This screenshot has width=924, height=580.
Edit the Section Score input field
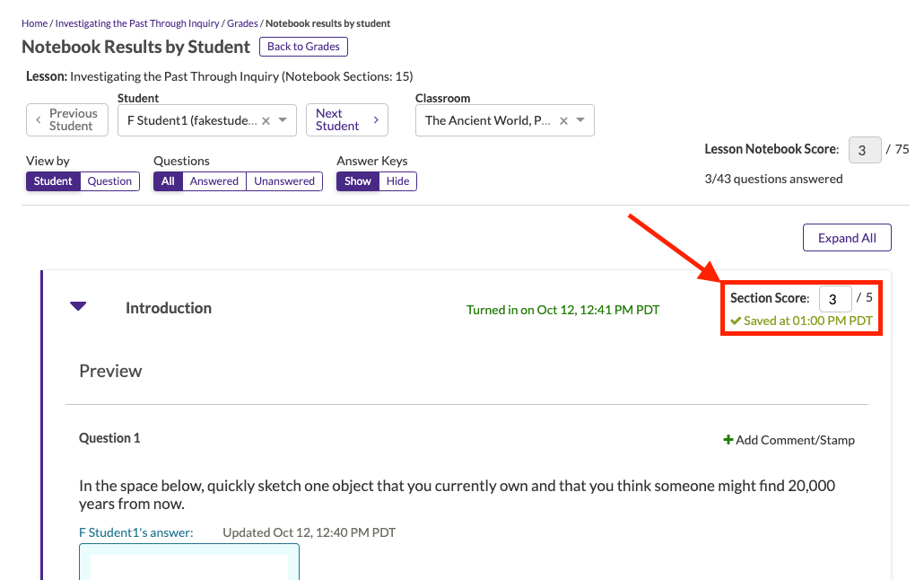point(834,299)
